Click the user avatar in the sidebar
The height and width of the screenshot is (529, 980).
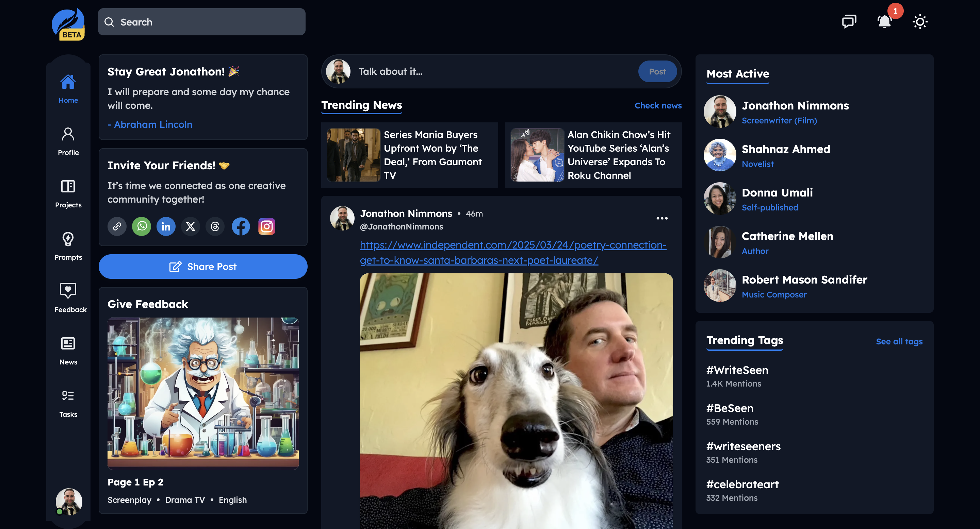pos(69,502)
